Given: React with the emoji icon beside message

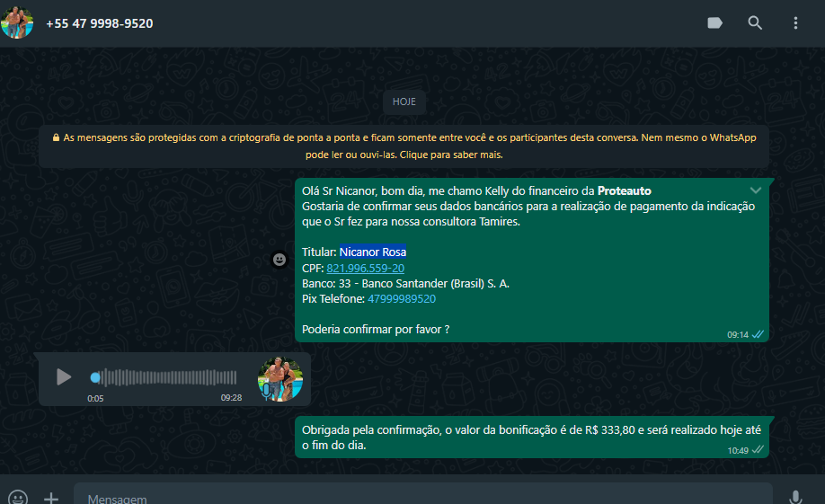Looking at the screenshot, I should [x=279, y=260].
